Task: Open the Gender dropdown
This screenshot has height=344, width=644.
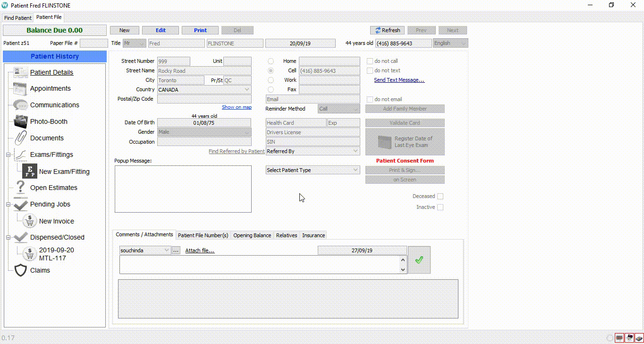Action: [x=204, y=132]
